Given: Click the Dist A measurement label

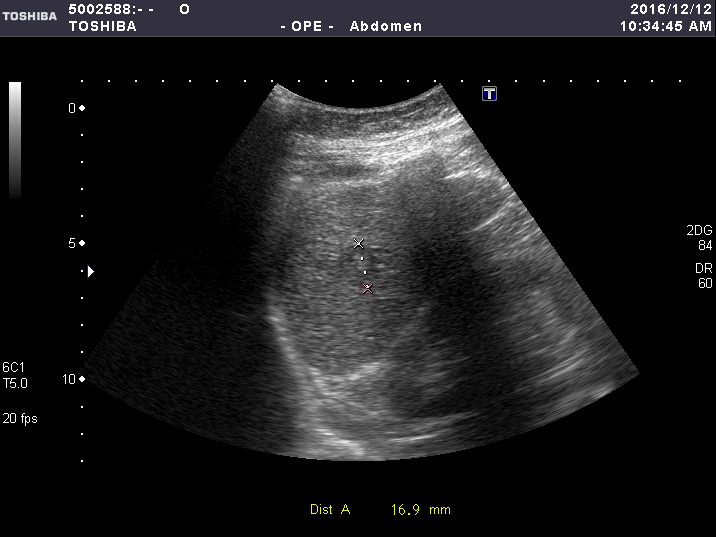Looking at the screenshot, I should coord(330,510).
